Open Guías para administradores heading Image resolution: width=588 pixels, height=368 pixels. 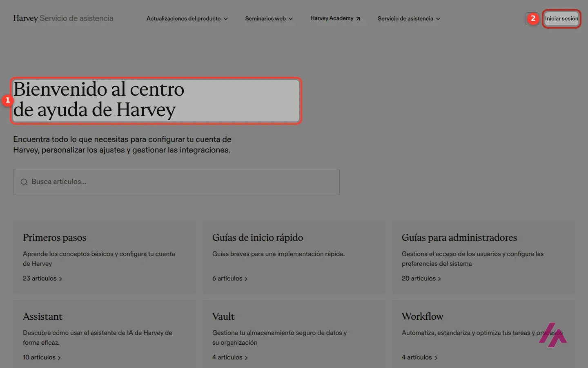pyautogui.click(x=459, y=238)
